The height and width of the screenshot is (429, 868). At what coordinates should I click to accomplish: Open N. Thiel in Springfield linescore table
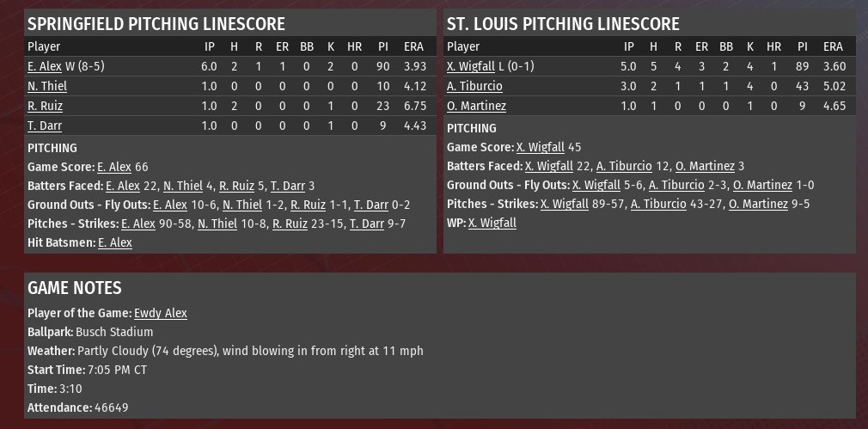[x=47, y=86]
